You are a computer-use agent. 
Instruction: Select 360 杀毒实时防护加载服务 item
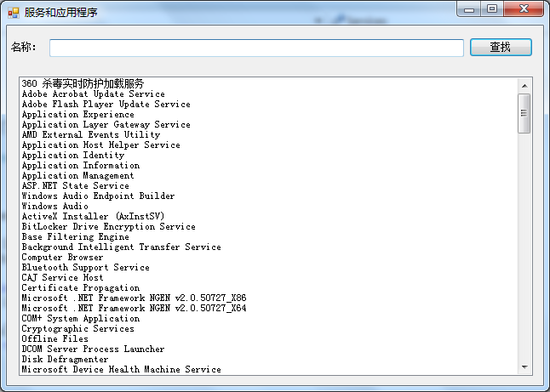coord(83,83)
